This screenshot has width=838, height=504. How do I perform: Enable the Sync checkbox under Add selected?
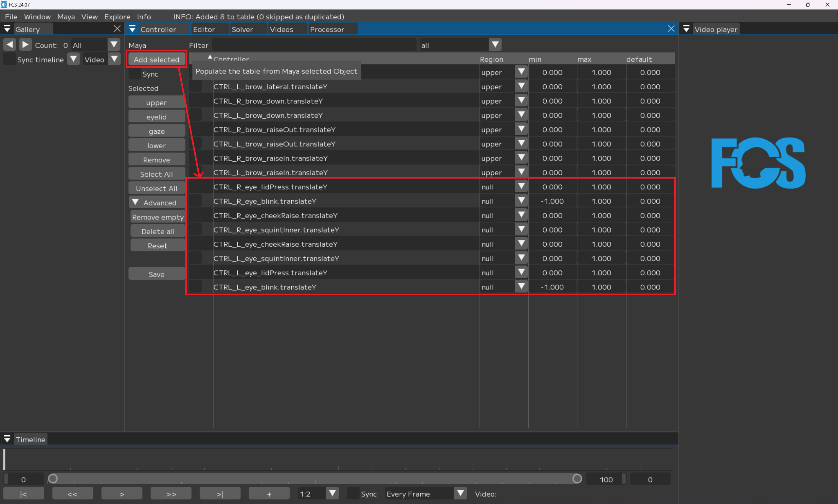pos(135,74)
